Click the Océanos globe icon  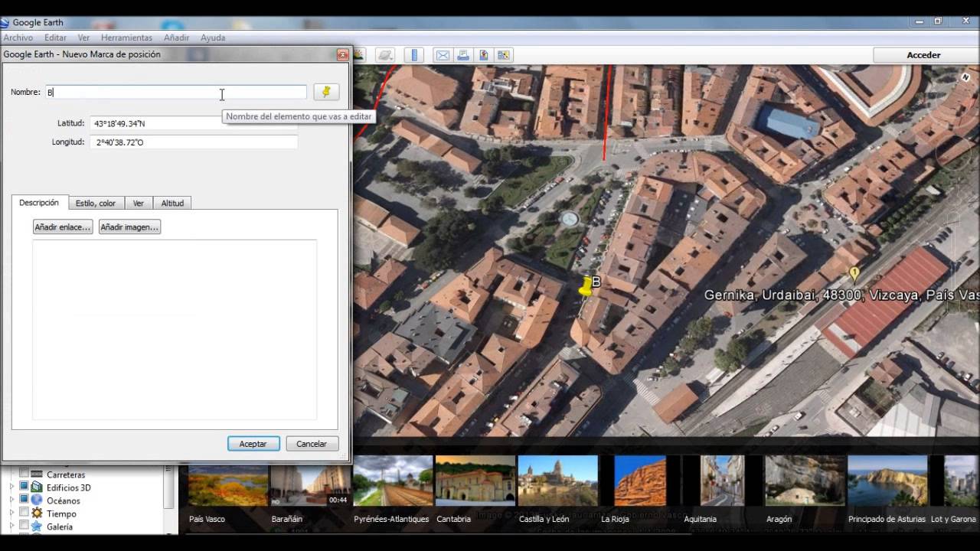(x=36, y=500)
